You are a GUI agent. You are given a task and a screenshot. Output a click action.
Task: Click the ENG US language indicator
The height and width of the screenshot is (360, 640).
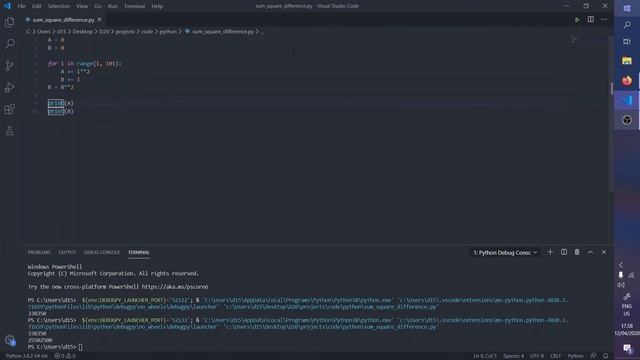point(627,310)
